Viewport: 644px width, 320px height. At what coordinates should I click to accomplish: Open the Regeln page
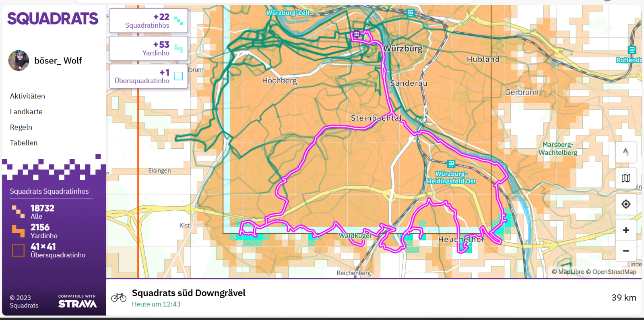[x=21, y=127]
